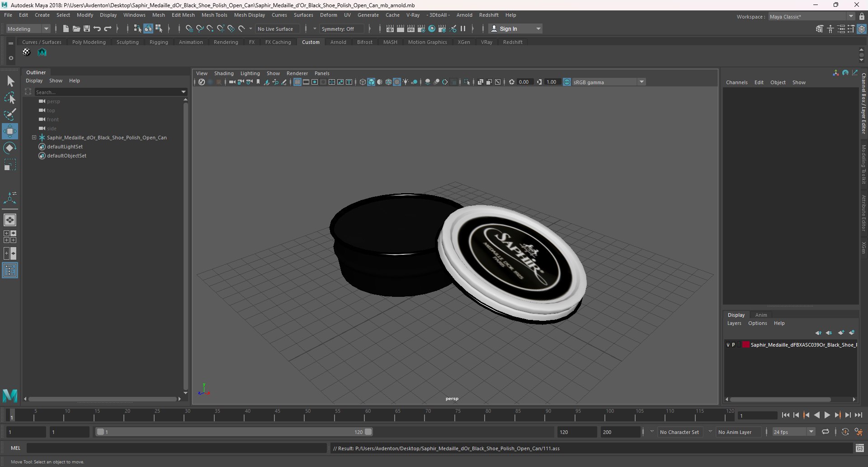Toggle layer visibility V box
The height and width of the screenshot is (467, 868).
[x=728, y=345]
